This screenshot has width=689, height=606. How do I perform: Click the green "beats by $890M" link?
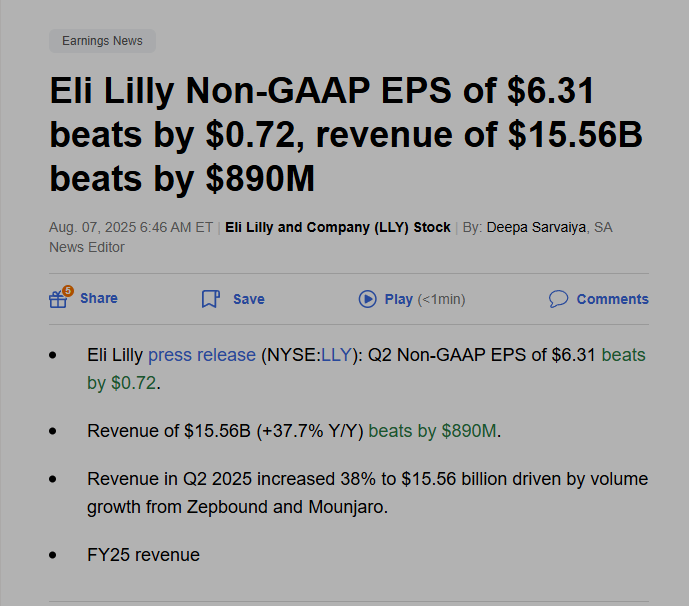point(433,431)
